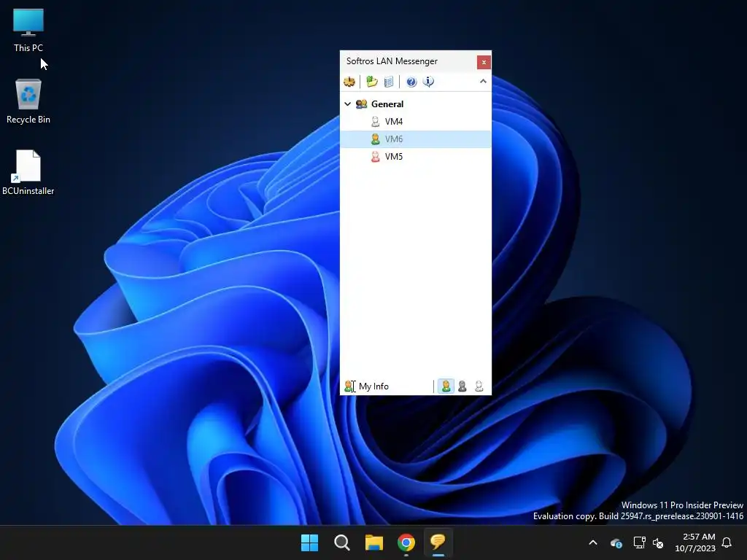Set status to Busy (dark grey user)
The height and width of the screenshot is (560, 747).
point(462,386)
